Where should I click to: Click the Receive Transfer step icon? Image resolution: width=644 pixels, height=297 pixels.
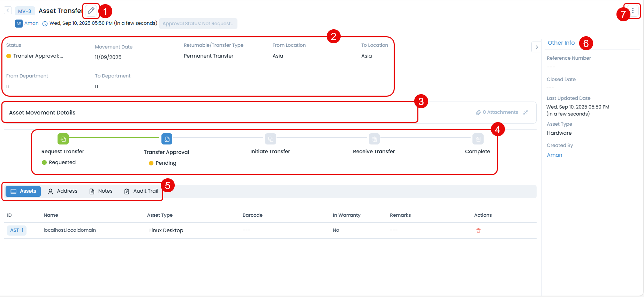[374, 139]
